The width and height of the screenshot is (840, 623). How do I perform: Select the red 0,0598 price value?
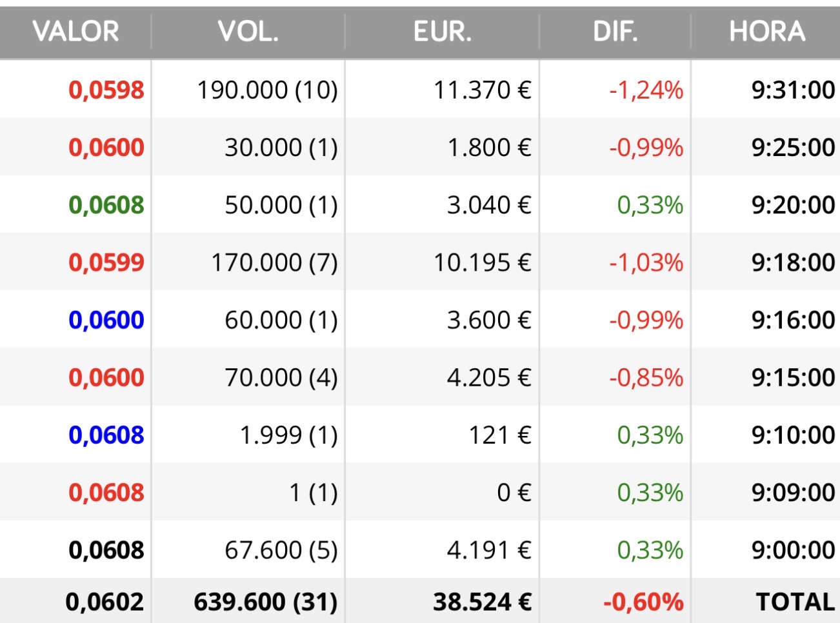[x=106, y=90]
